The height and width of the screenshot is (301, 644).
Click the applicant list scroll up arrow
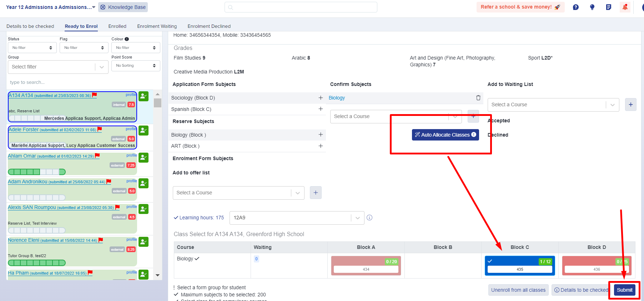tap(157, 94)
